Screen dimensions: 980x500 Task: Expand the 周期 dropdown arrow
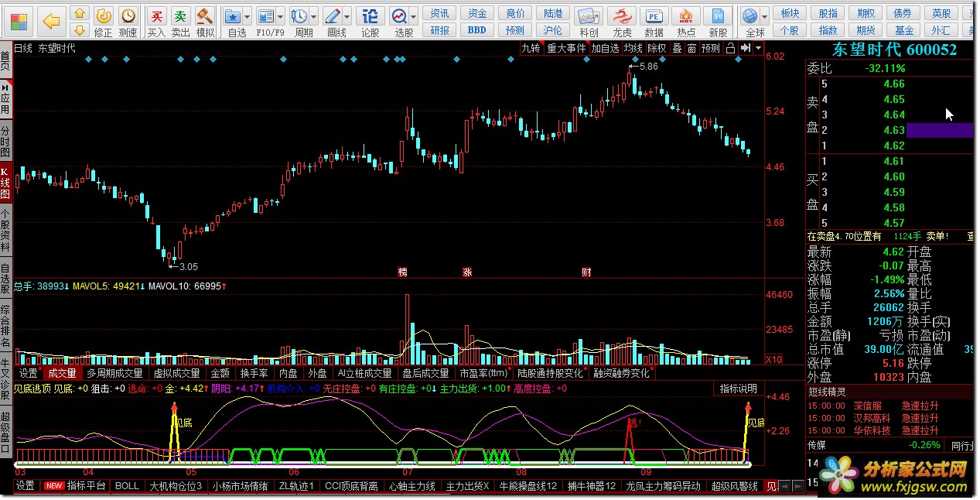314,16
